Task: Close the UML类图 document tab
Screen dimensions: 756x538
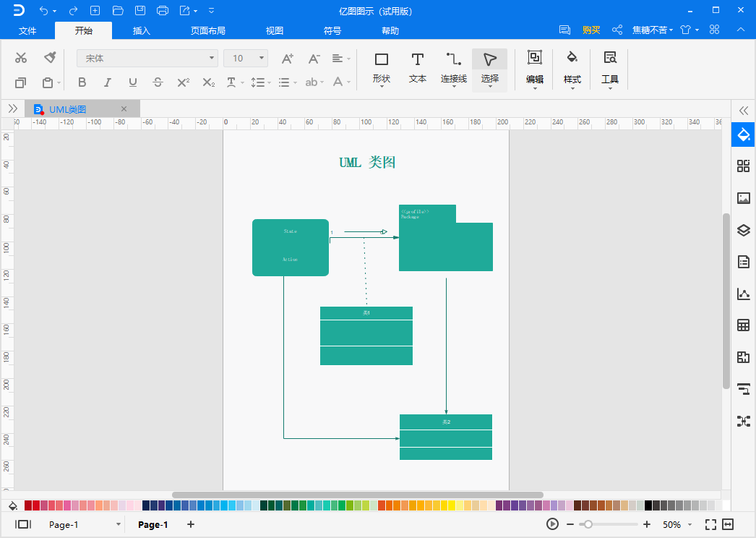Action: (124, 109)
